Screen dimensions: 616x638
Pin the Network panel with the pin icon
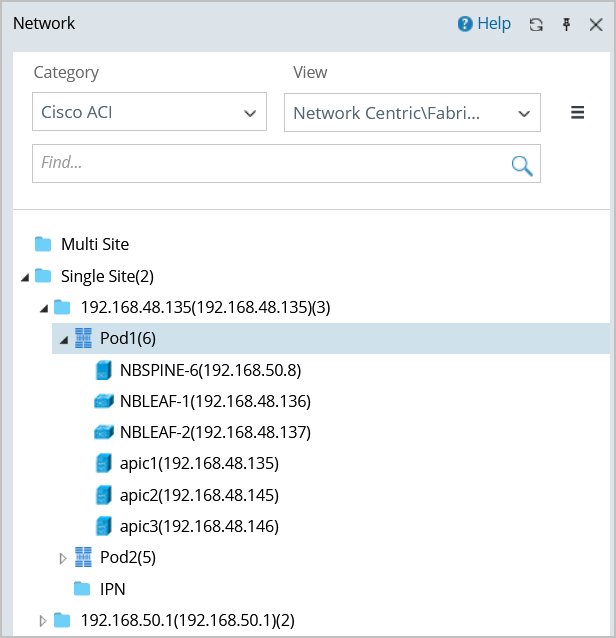[x=566, y=24]
